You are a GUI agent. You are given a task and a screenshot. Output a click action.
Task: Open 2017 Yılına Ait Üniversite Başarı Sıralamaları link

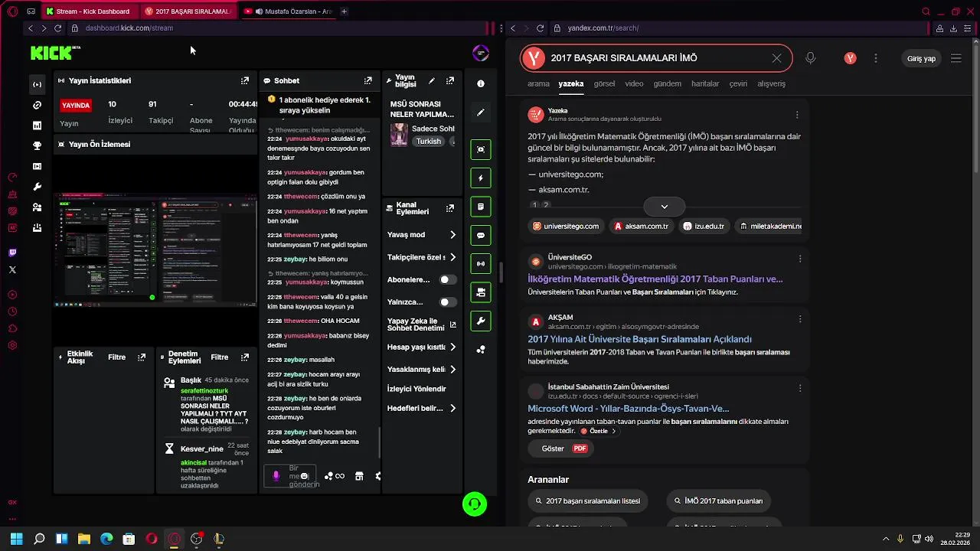[x=639, y=339]
